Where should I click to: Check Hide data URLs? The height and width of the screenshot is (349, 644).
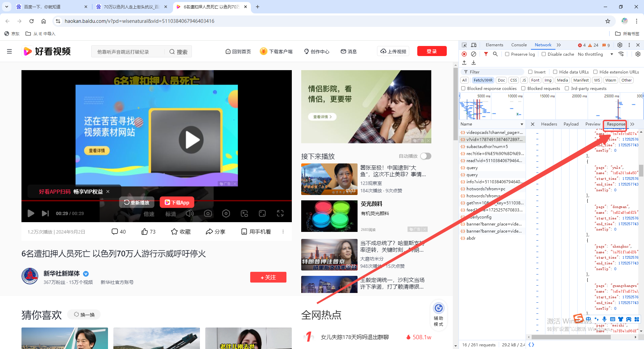click(x=555, y=72)
